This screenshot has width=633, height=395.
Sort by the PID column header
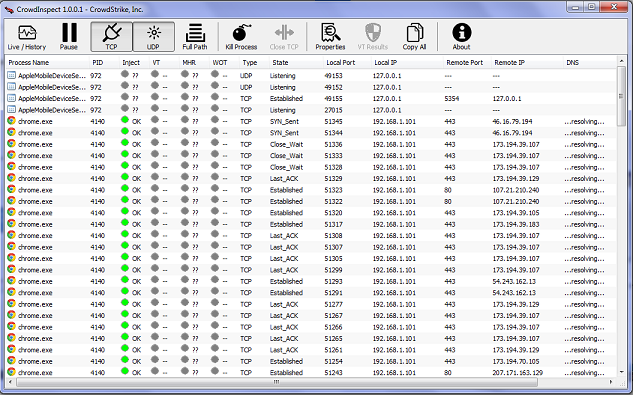click(104, 63)
